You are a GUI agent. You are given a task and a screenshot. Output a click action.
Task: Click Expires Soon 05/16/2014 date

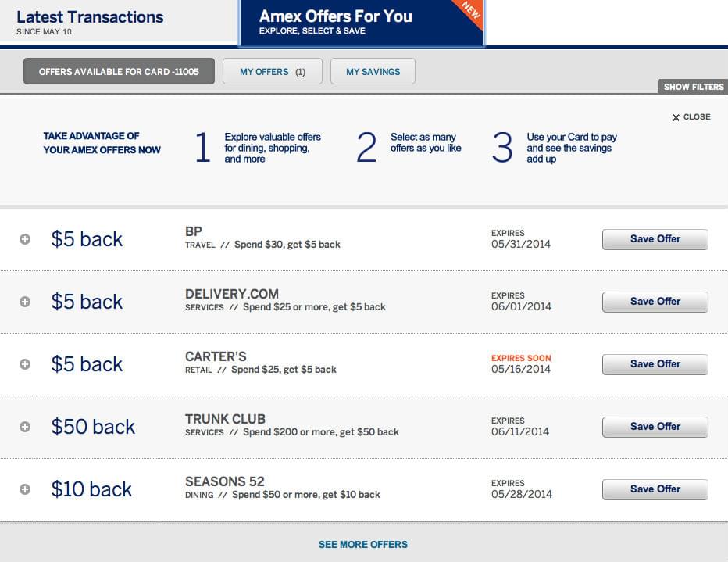coord(521,364)
